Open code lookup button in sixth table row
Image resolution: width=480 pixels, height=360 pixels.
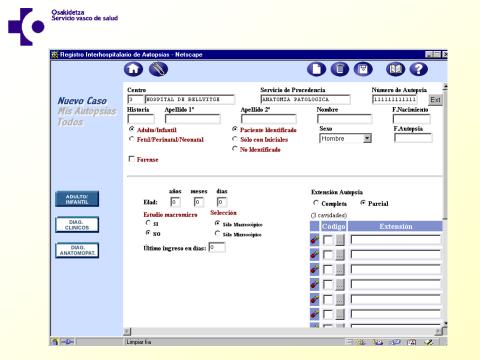340,314
